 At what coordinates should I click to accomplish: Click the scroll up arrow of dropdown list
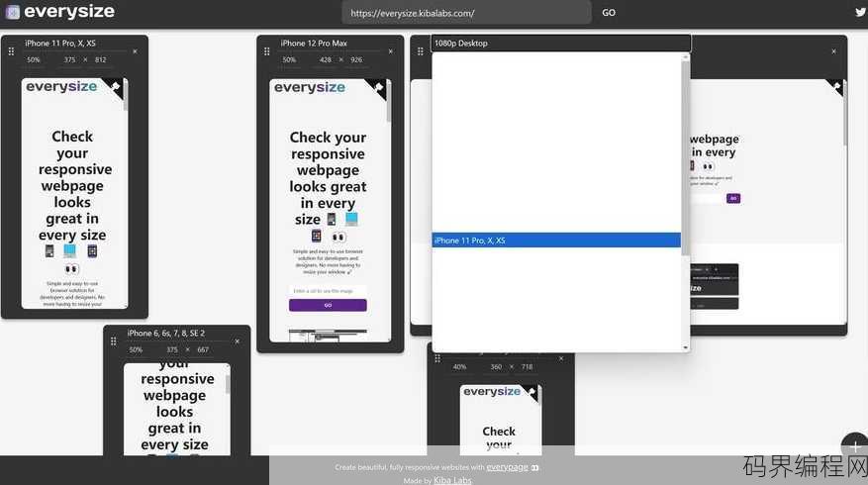pos(685,57)
